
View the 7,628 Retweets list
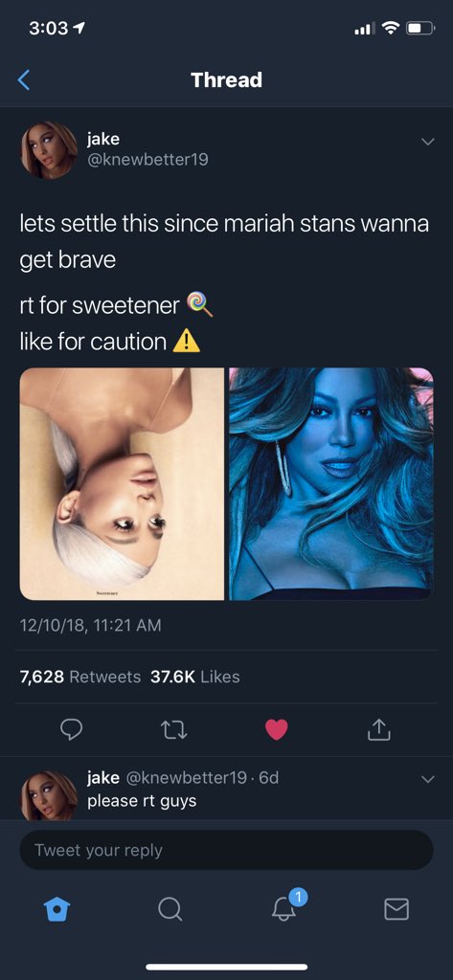(x=80, y=677)
